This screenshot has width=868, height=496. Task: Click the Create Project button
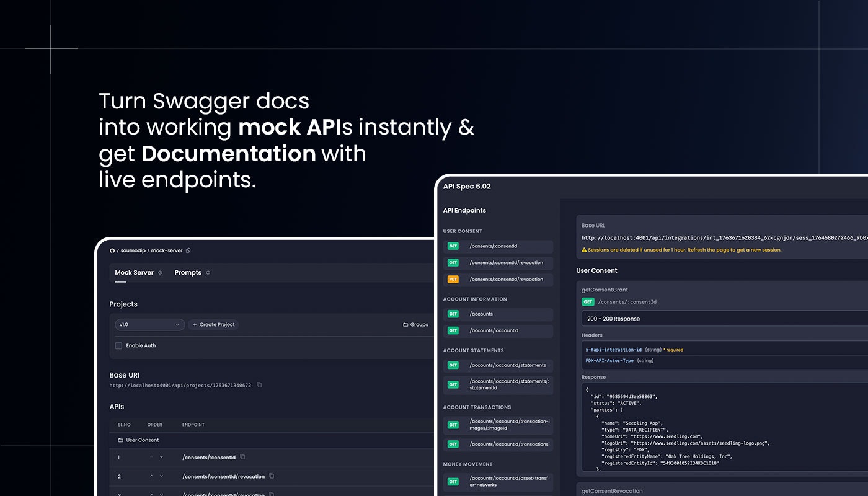pos(213,324)
